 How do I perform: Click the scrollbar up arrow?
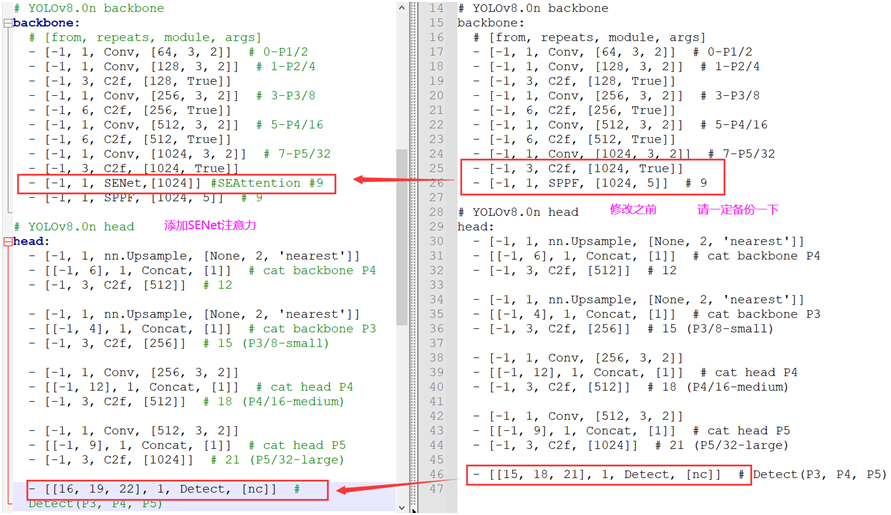[402, 7]
